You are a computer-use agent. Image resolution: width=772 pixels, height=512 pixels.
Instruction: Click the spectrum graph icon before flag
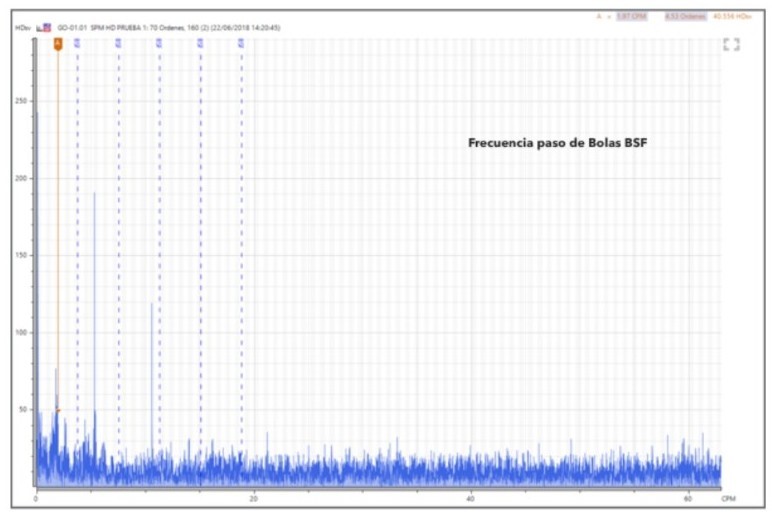point(38,28)
